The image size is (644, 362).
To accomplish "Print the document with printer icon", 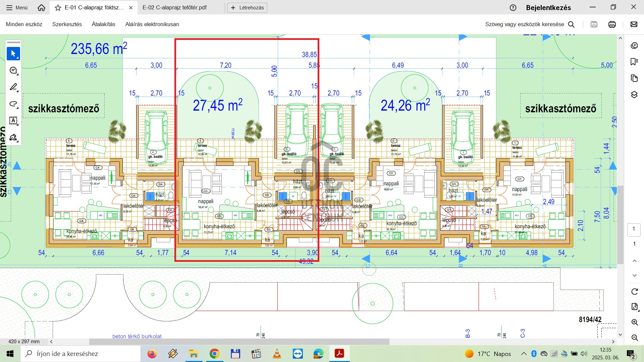I will (612, 24).
